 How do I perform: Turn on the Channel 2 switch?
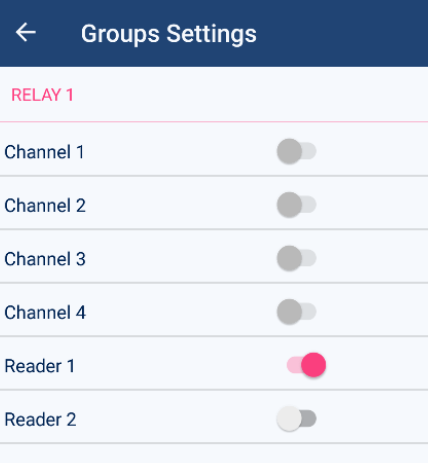[x=296, y=205]
